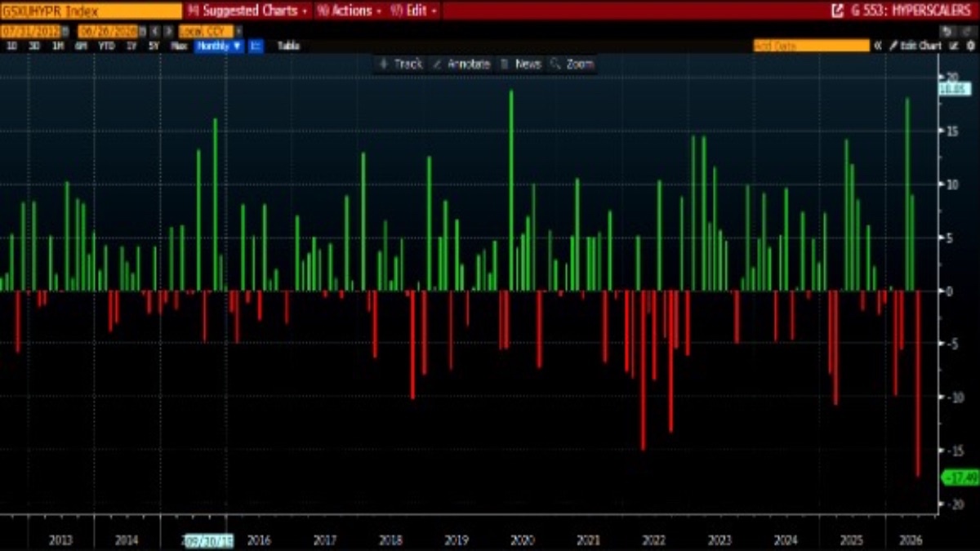The width and height of the screenshot is (980, 551).
Task: Click the redo arrow icon
Action: pos(966,31)
